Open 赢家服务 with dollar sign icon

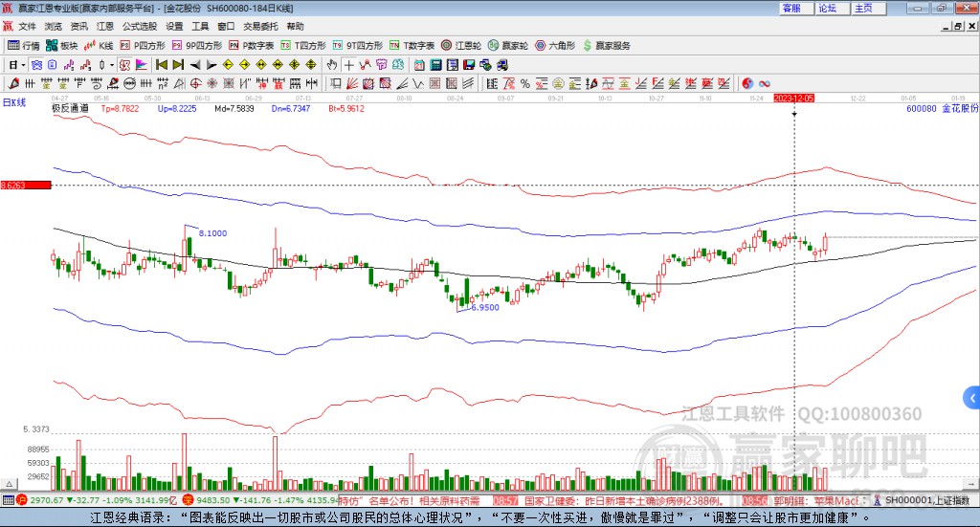(607, 45)
